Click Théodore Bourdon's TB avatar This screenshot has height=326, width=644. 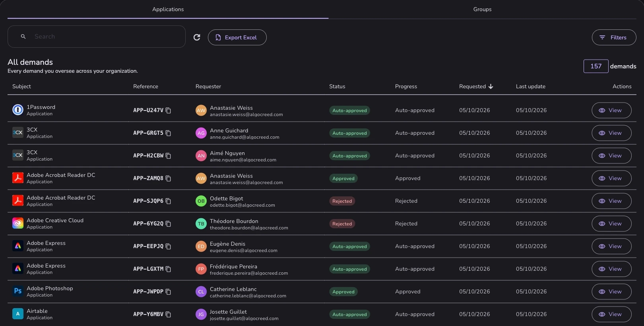pyautogui.click(x=201, y=224)
